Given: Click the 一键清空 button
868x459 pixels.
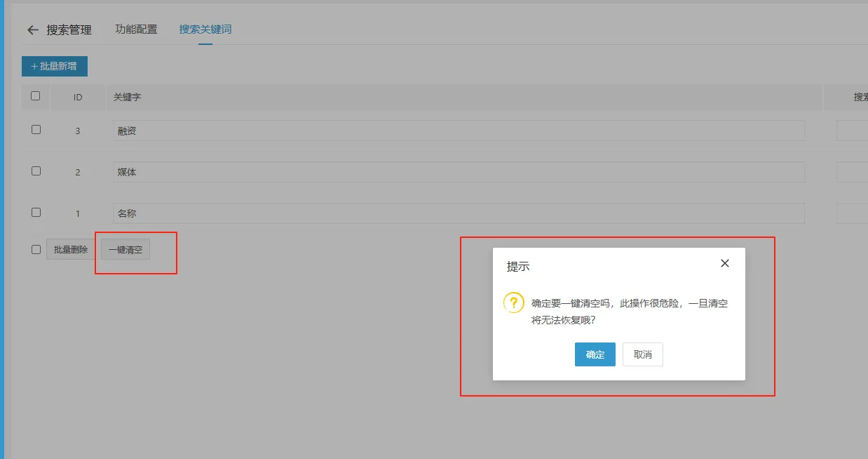Looking at the screenshot, I should [x=126, y=249].
